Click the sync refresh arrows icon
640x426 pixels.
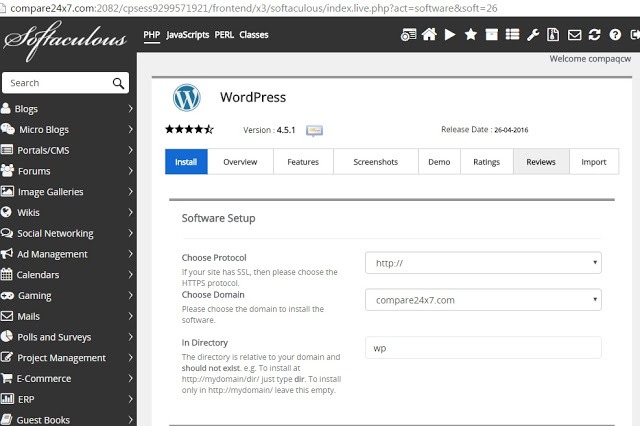[x=595, y=35]
